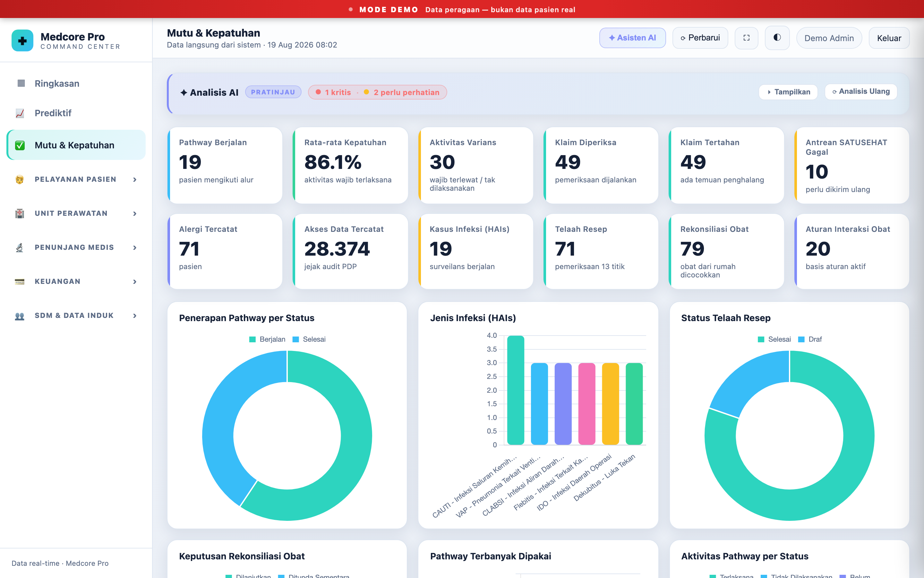This screenshot has height=578, width=924.
Task: Enter fullscreen with the expand icon button
Action: point(747,38)
